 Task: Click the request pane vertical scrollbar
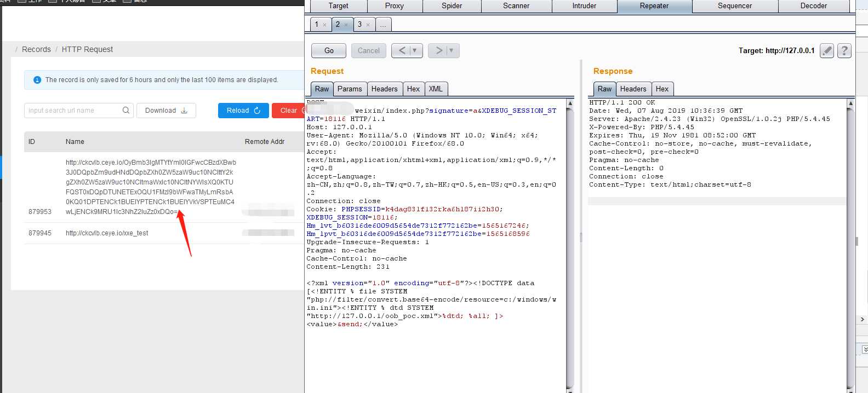point(570,246)
